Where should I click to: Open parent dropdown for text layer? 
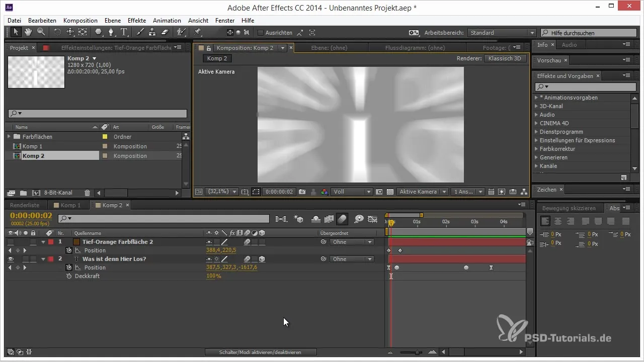(352, 259)
